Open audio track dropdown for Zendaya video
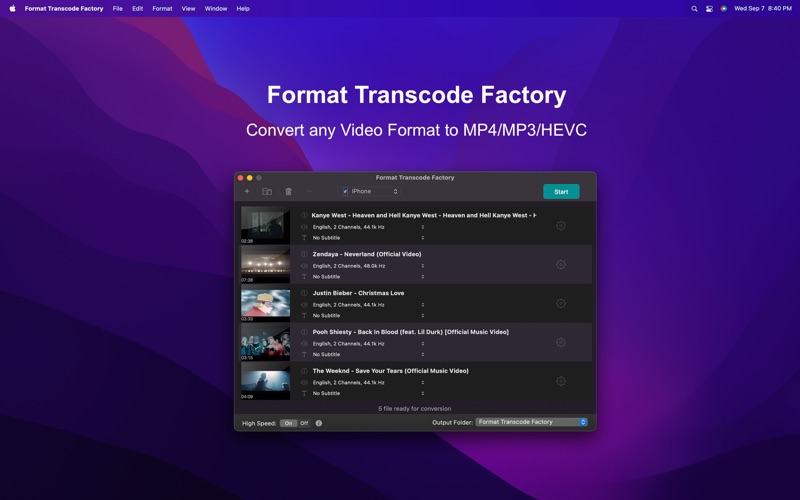Viewport: 800px width, 500px height. coord(368,266)
